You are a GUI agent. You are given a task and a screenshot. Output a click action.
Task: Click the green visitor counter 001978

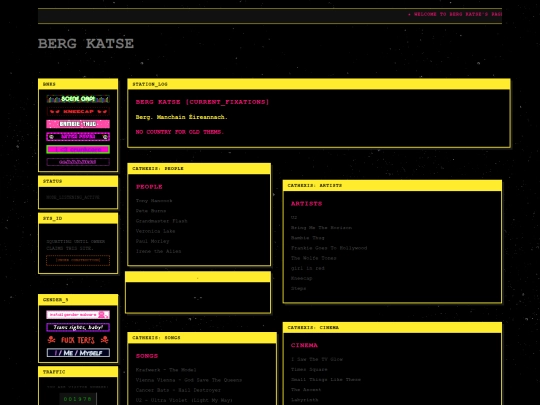tap(78, 399)
